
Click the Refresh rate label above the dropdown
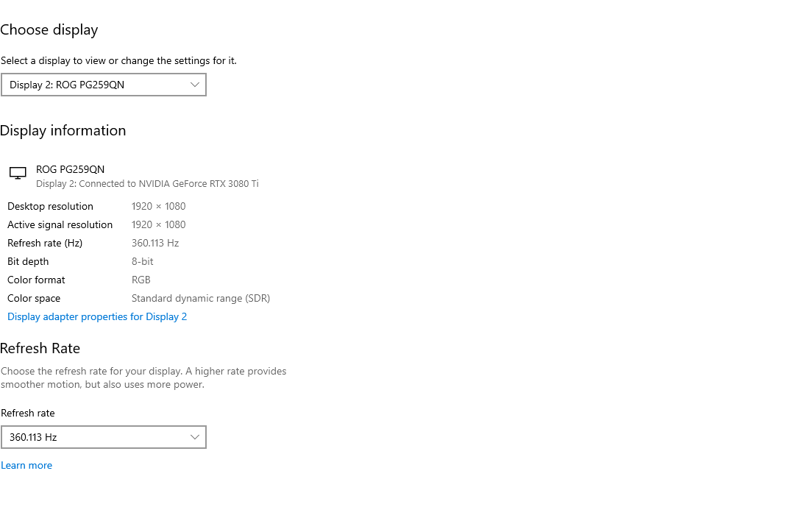pos(28,413)
